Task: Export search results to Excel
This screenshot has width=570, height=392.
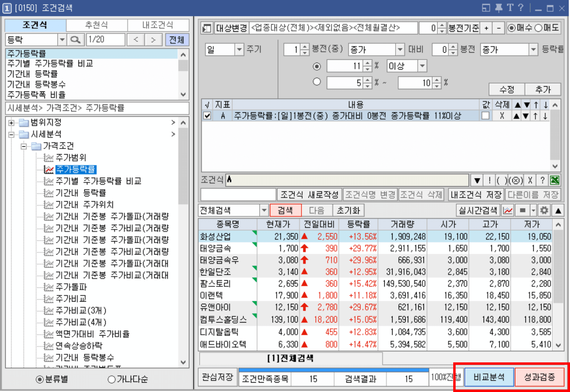Action: (555, 180)
